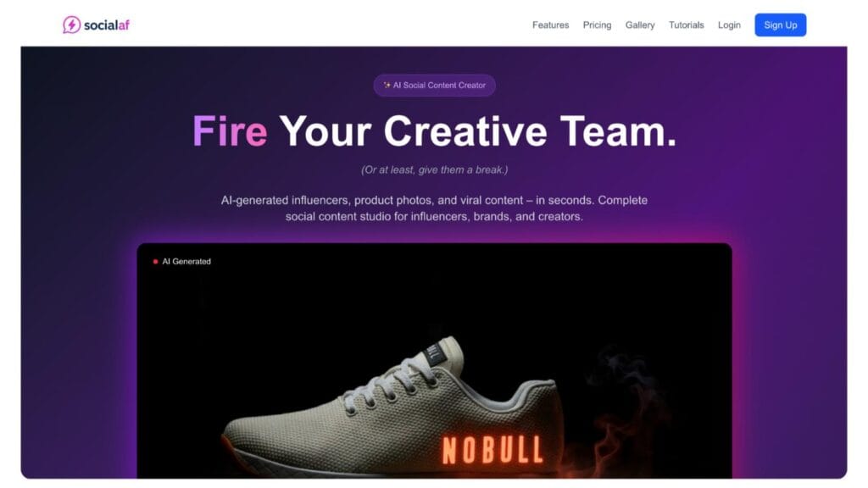Click the sparkle icon in the badge

point(387,86)
